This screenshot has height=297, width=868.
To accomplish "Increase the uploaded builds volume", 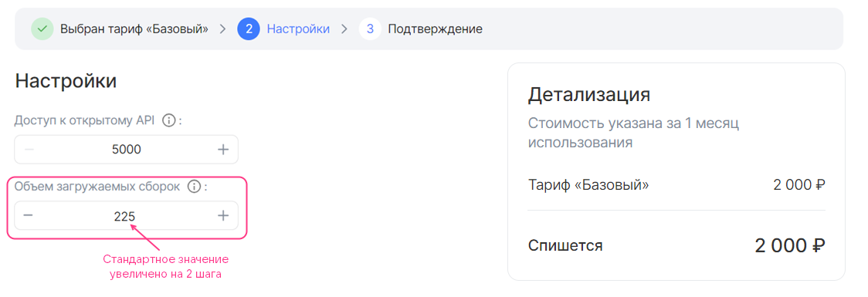I will [x=223, y=216].
